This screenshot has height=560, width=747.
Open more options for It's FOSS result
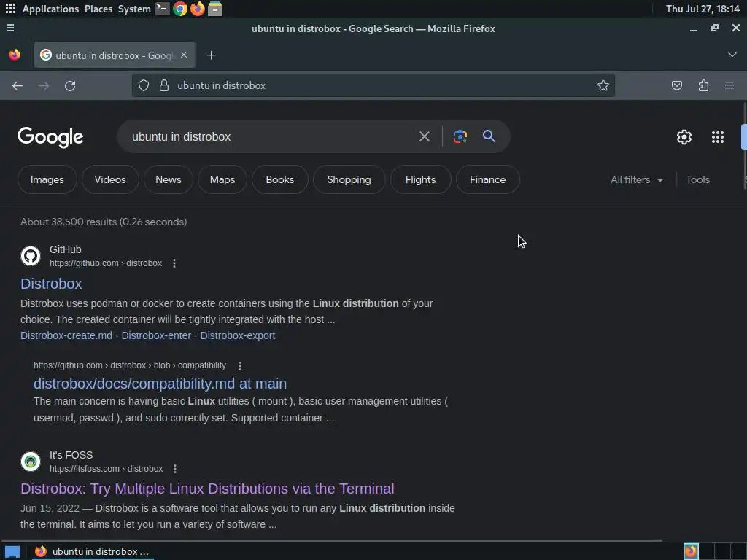(175, 469)
